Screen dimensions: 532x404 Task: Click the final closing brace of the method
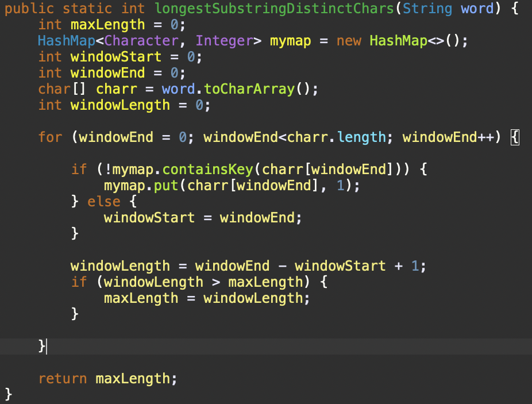click(9, 394)
